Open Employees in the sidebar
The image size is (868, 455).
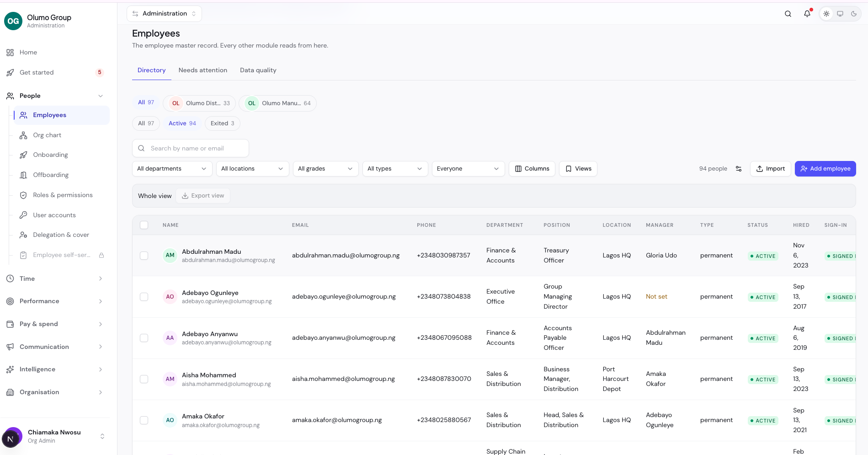click(62, 115)
